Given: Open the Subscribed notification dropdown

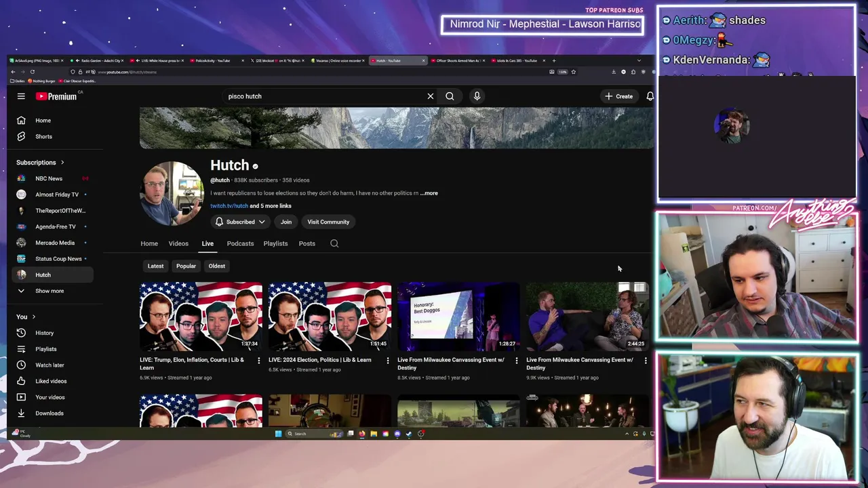Looking at the screenshot, I should (x=239, y=222).
